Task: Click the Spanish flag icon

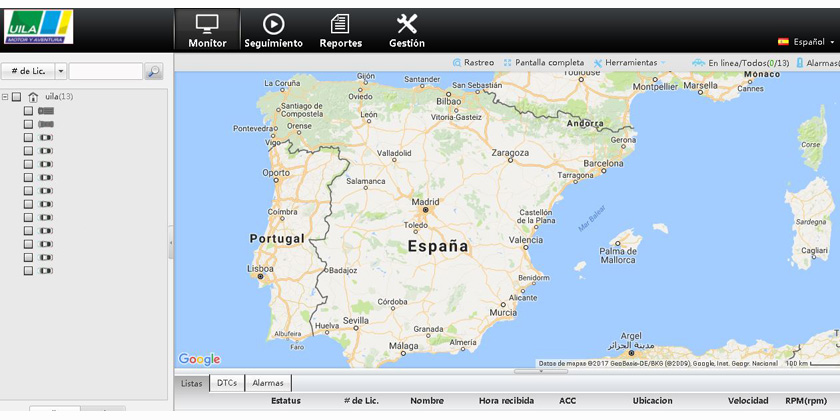Action: [x=783, y=42]
